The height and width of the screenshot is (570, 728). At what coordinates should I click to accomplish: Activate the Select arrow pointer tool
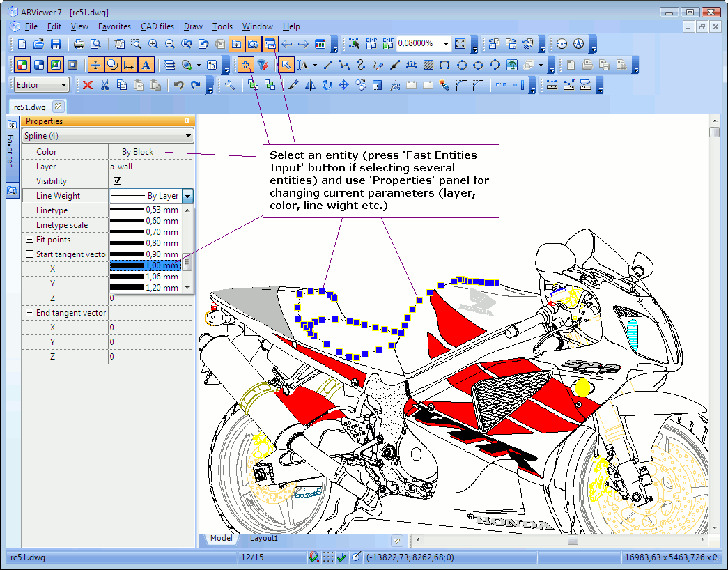point(286,65)
